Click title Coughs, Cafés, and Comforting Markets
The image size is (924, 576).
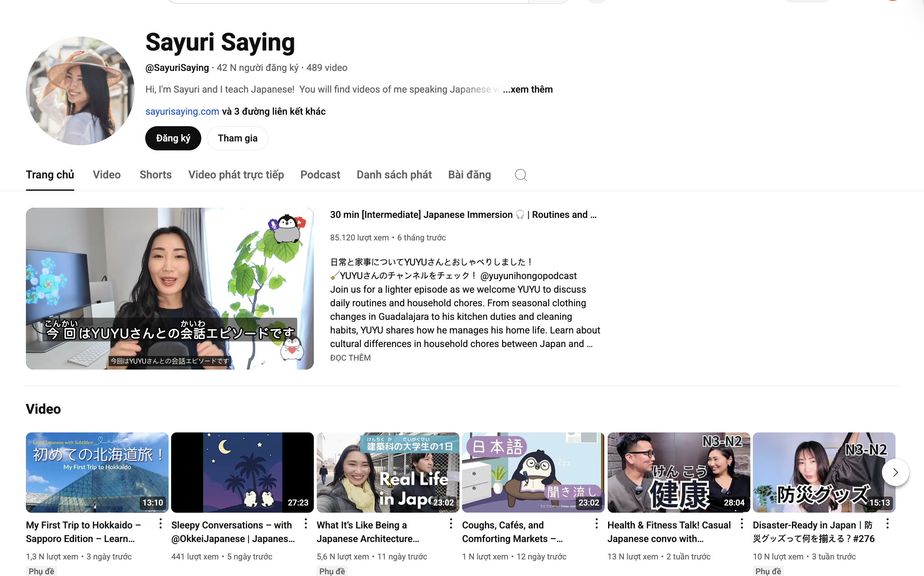[513, 532]
